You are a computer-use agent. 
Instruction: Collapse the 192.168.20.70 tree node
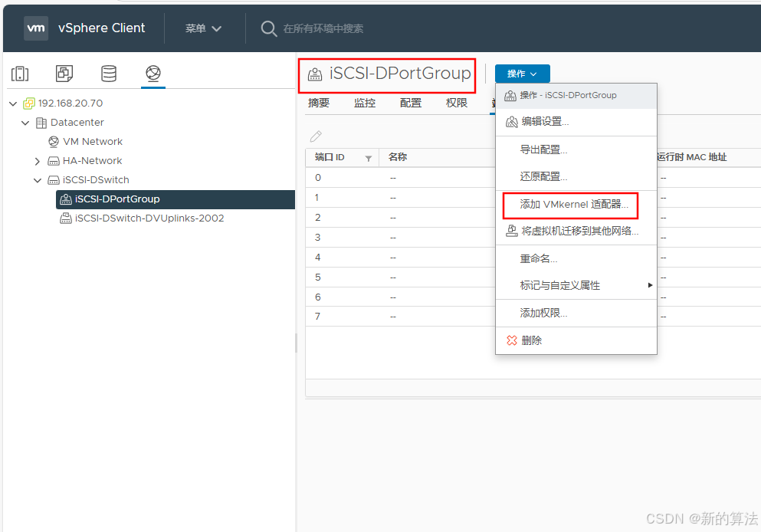(x=13, y=103)
